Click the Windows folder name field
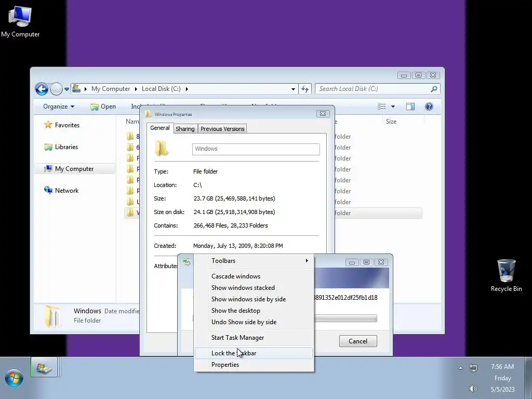 256,149
